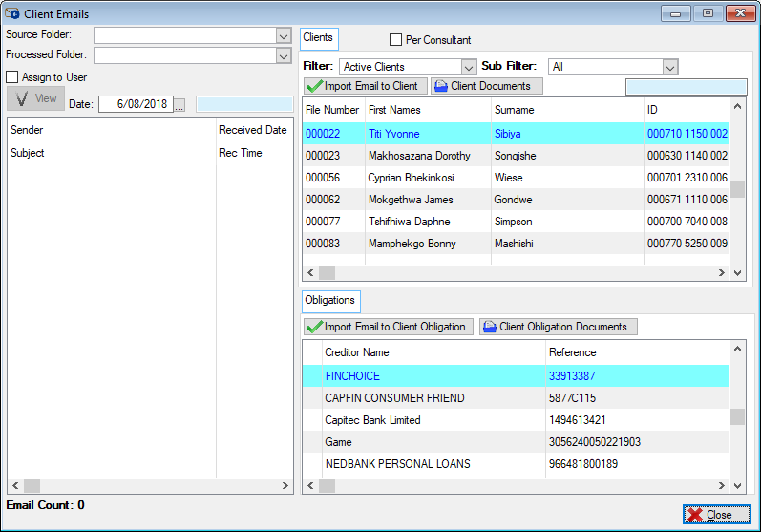The image size is (761, 532).
Task: Click the Surname column header
Action: pos(514,110)
